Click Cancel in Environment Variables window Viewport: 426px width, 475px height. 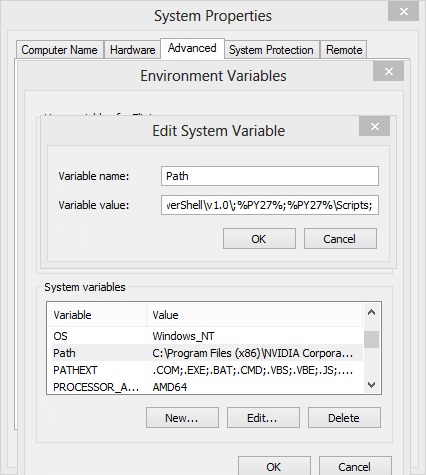(x=355, y=466)
